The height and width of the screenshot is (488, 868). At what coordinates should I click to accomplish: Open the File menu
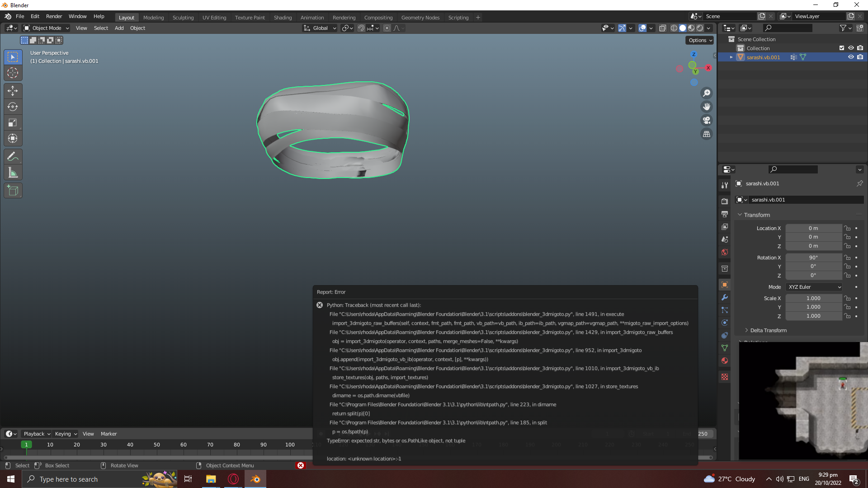[x=20, y=16]
